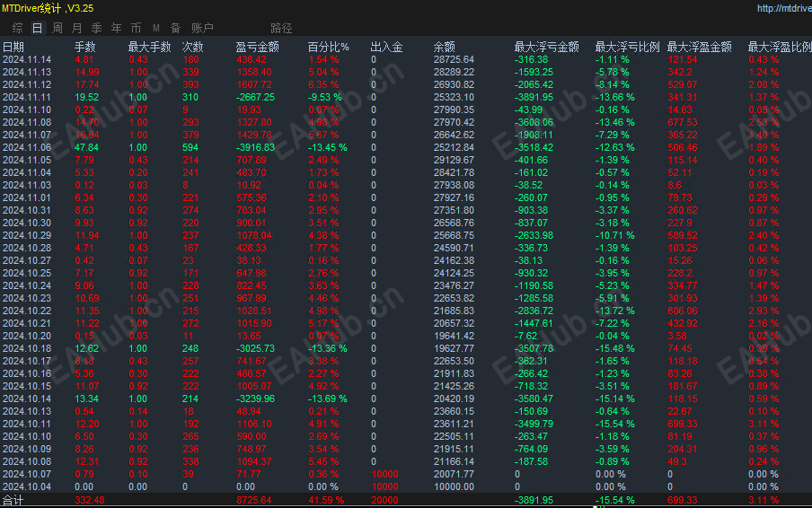Click the 出入金 column header
The width and height of the screenshot is (812, 508).
(387, 47)
